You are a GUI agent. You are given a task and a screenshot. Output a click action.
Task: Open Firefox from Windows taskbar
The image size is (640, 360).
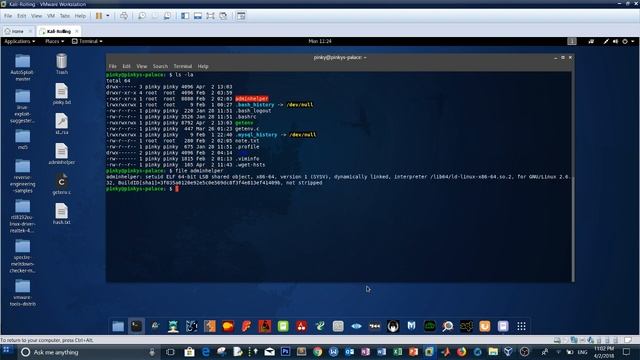(x=461, y=352)
